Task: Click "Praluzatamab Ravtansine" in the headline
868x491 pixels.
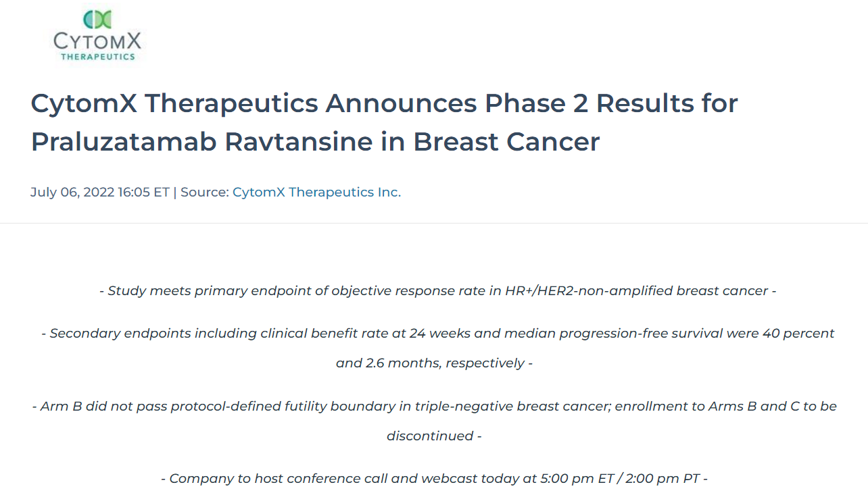Action: click(x=201, y=142)
